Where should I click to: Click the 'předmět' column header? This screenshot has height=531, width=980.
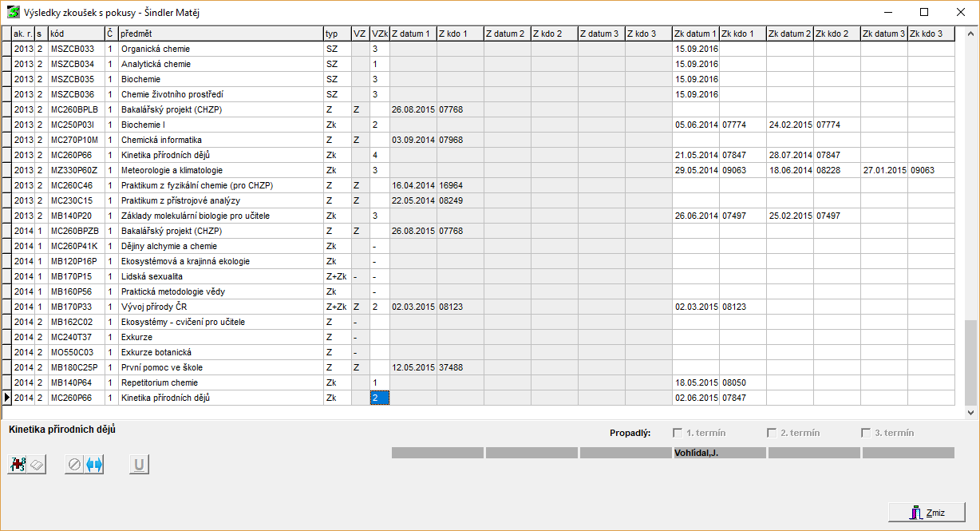220,34
